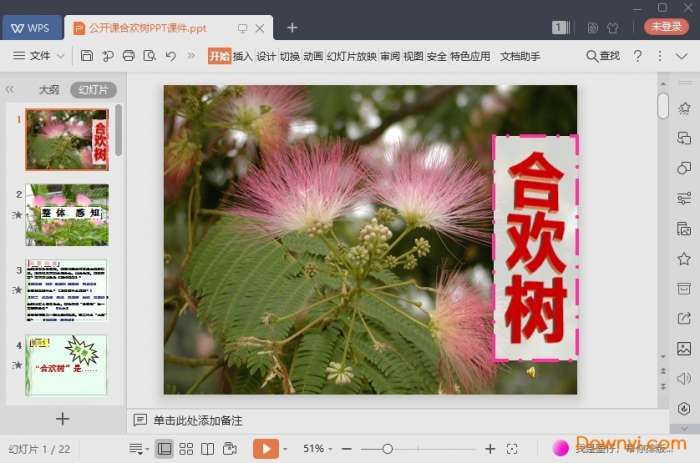Switch to 幻灯片 thumbnails view
700x463 pixels.
point(93,90)
